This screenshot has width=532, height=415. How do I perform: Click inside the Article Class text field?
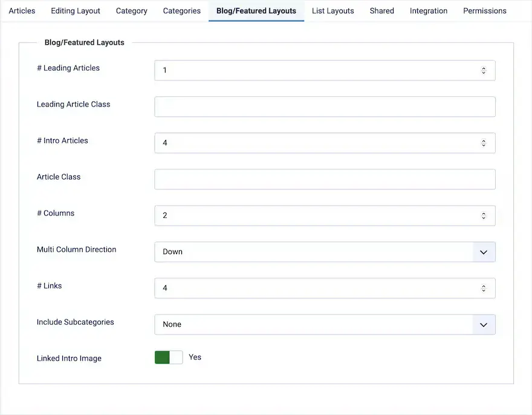(325, 179)
